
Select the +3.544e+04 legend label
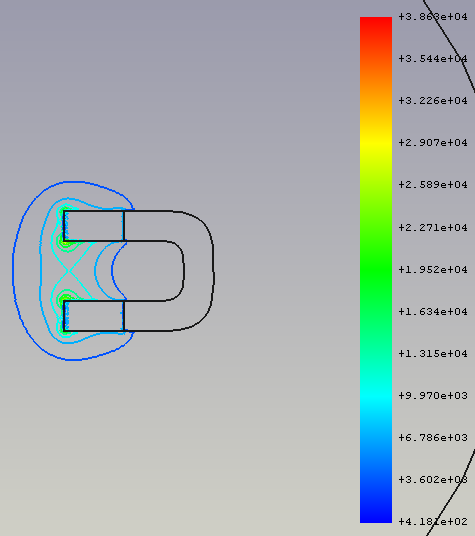tap(433, 59)
